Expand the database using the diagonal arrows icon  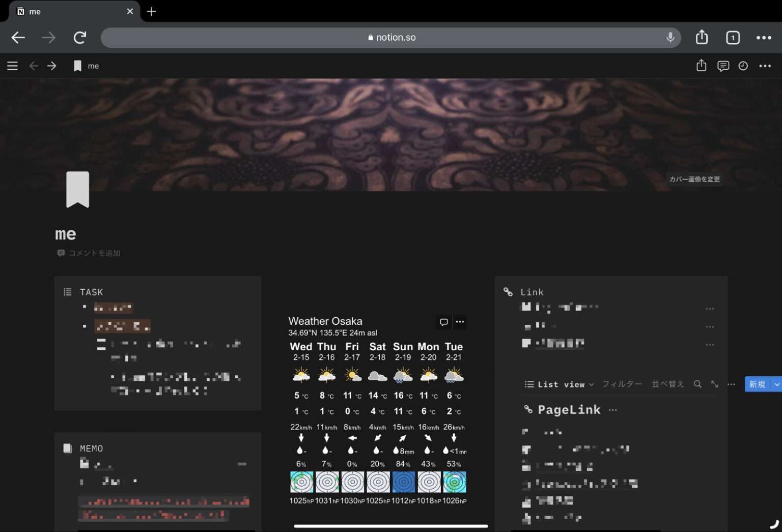pos(714,384)
